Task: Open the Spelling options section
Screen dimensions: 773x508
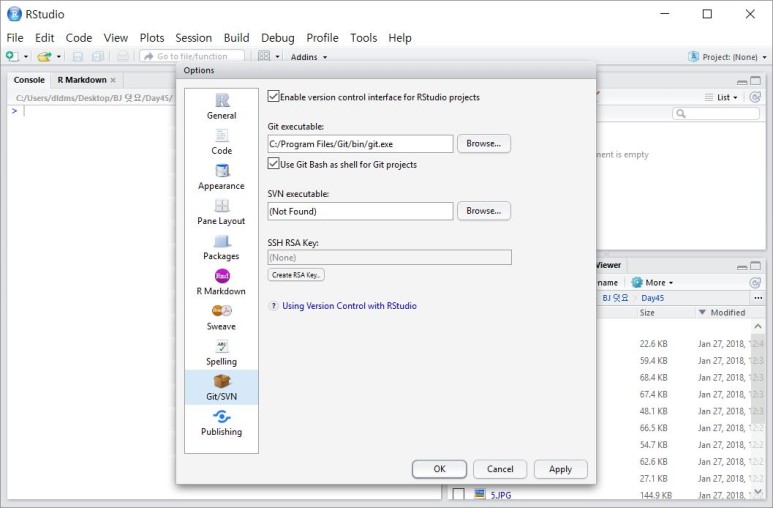Action: click(221, 353)
